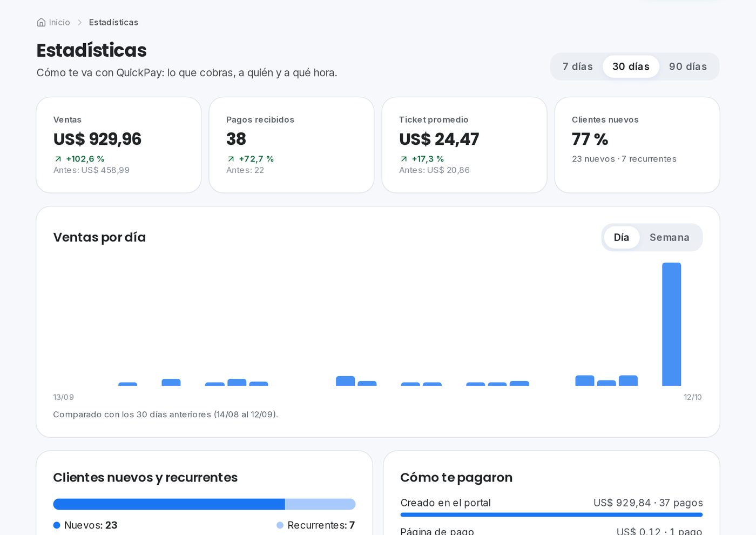Screen dimensions: 756x535
Task: Click the +102,6 % change figure
Action: (85, 159)
